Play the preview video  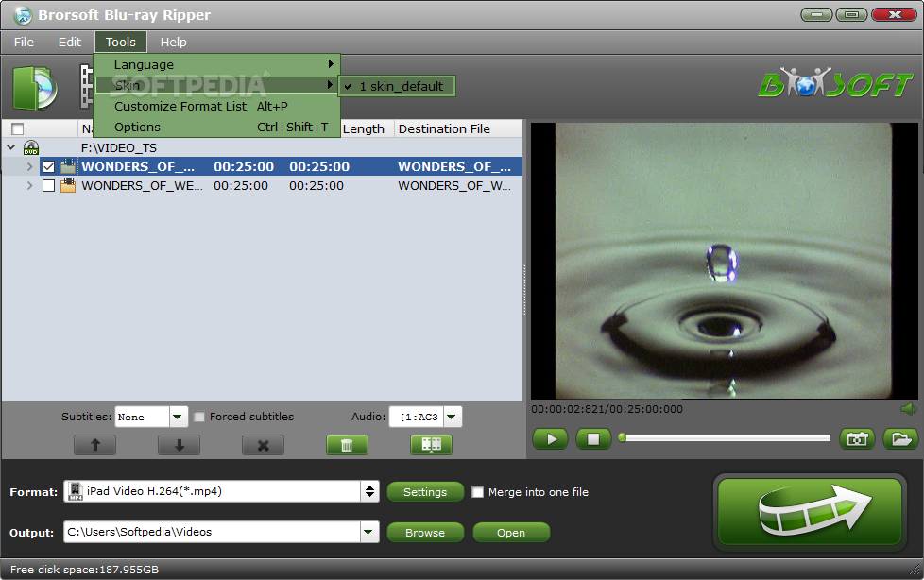[x=551, y=439]
